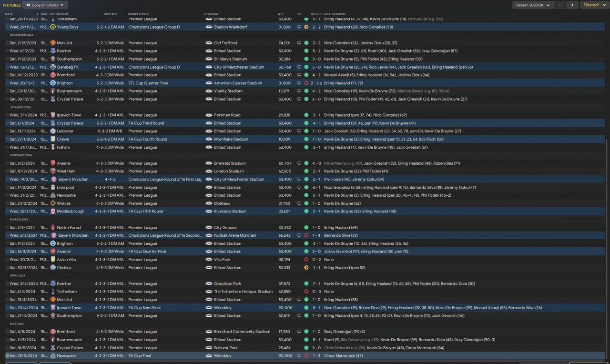Sort fixtures by the Date column header

point(9,14)
